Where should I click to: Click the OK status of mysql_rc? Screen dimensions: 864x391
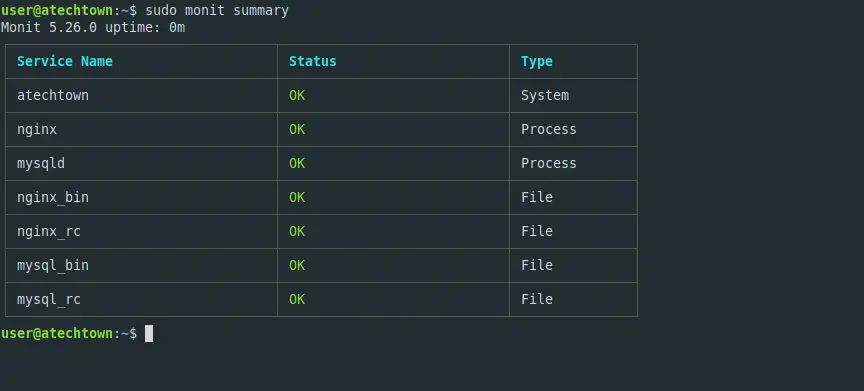click(297, 300)
